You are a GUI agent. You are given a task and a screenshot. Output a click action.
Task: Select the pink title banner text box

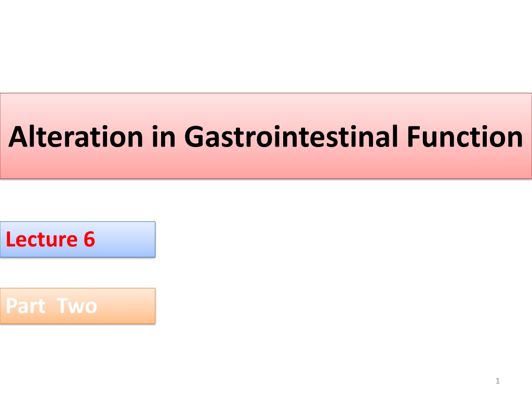click(x=266, y=136)
